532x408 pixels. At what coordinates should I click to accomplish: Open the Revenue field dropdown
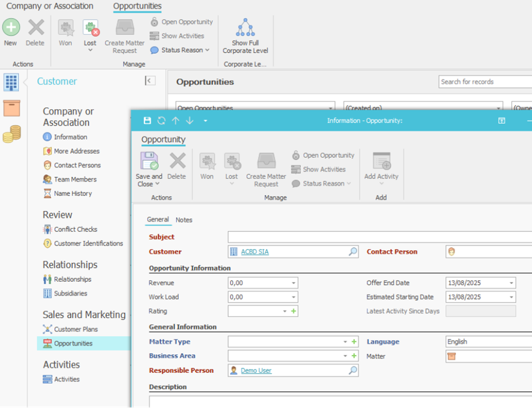294,283
